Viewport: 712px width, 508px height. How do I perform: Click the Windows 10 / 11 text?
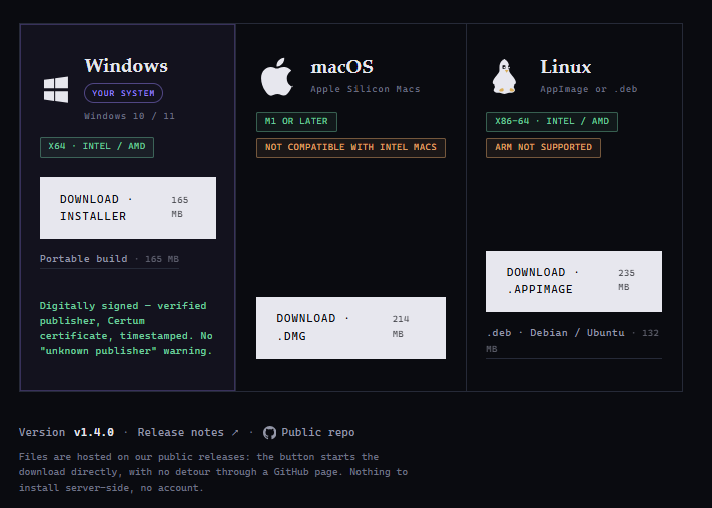click(129, 116)
